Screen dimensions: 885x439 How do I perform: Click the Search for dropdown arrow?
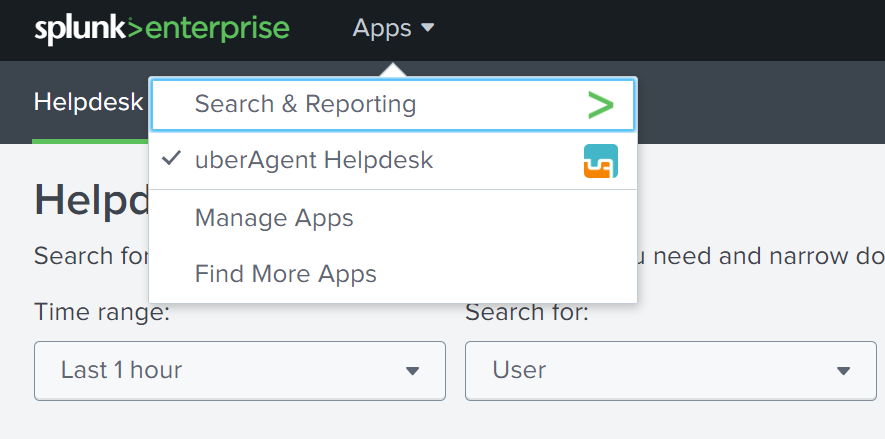(842, 371)
